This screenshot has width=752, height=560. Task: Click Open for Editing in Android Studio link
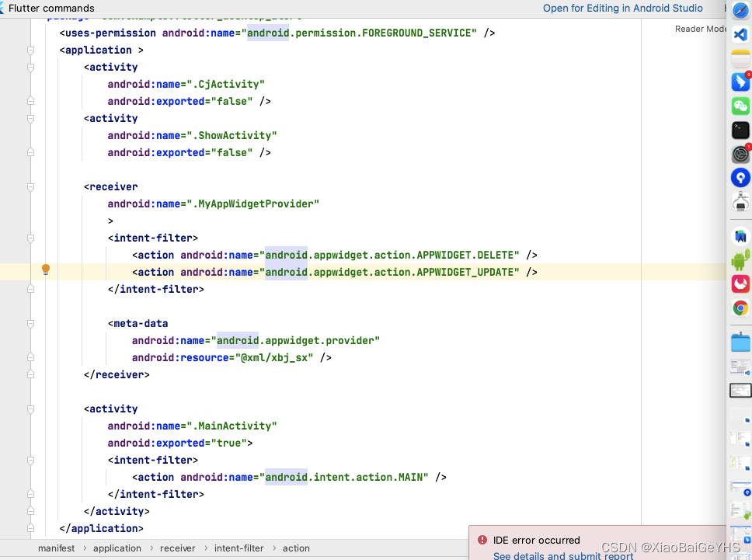coord(622,8)
